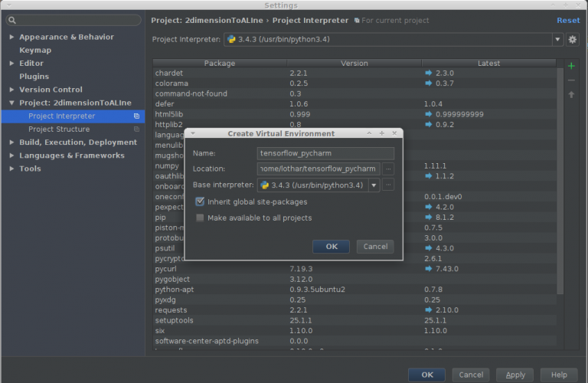Click the upgrade package arrow icon
The image size is (588, 383).
click(571, 95)
